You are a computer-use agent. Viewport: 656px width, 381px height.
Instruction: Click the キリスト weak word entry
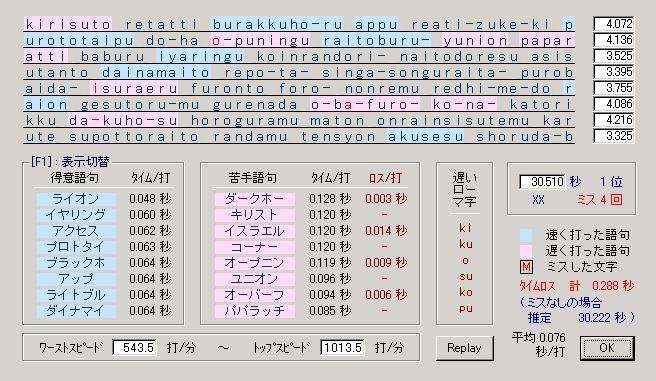254,215
